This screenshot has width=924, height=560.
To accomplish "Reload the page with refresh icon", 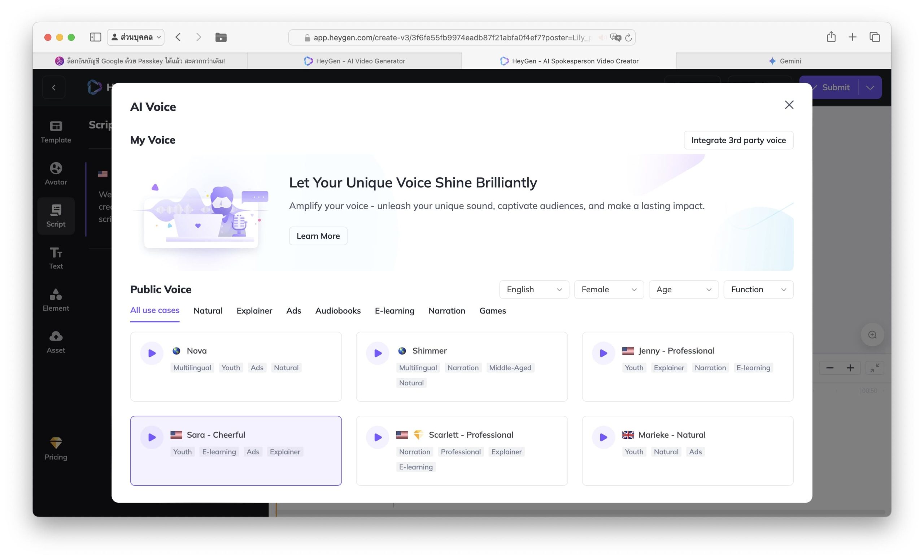I will pos(628,38).
